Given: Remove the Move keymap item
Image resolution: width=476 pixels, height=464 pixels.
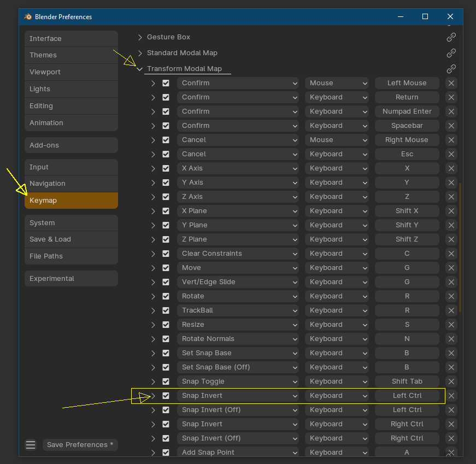Looking at the screenshot, I should (451, 268).
